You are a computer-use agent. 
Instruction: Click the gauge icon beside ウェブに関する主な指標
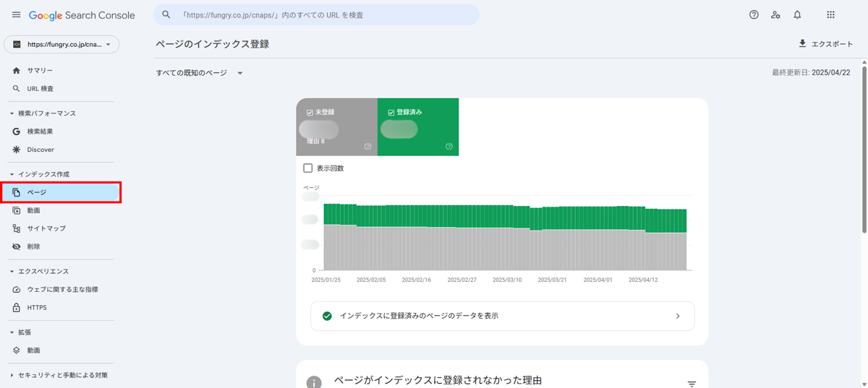17,290
